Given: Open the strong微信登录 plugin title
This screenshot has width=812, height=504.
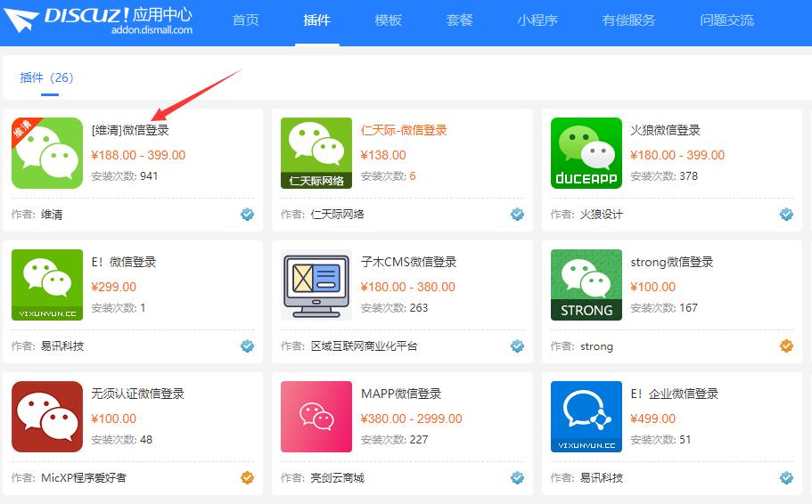Looking at the screenshot, I should 672,263.
